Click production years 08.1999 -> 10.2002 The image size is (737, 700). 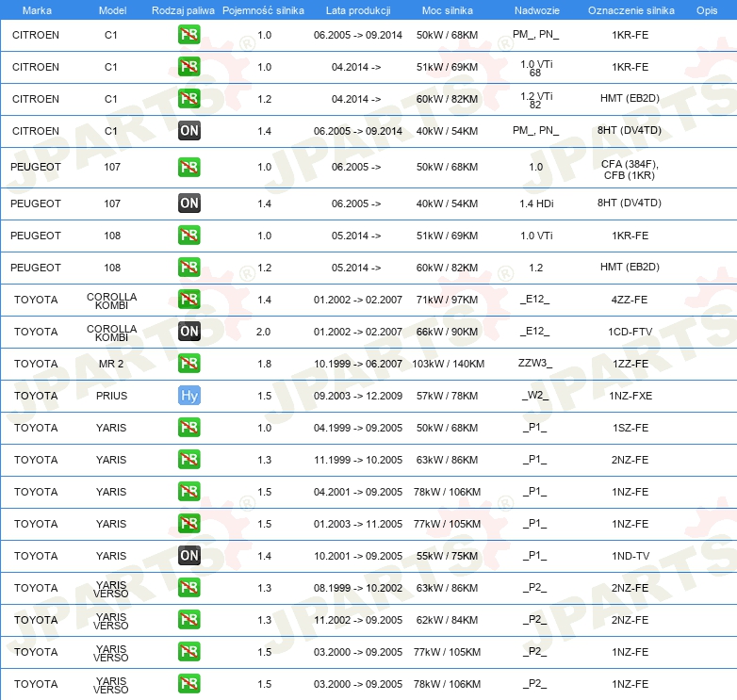click(358, 588)
